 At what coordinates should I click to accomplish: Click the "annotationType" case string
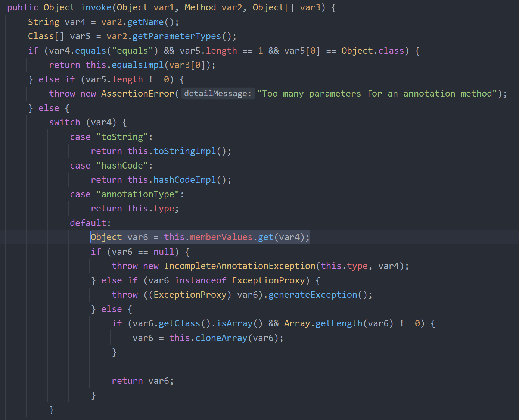[138, 194]
